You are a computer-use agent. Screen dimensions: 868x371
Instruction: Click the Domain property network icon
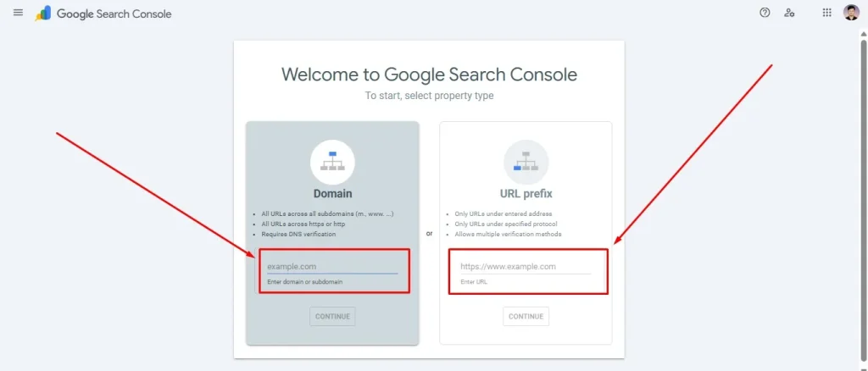click(x=332, y=161)
